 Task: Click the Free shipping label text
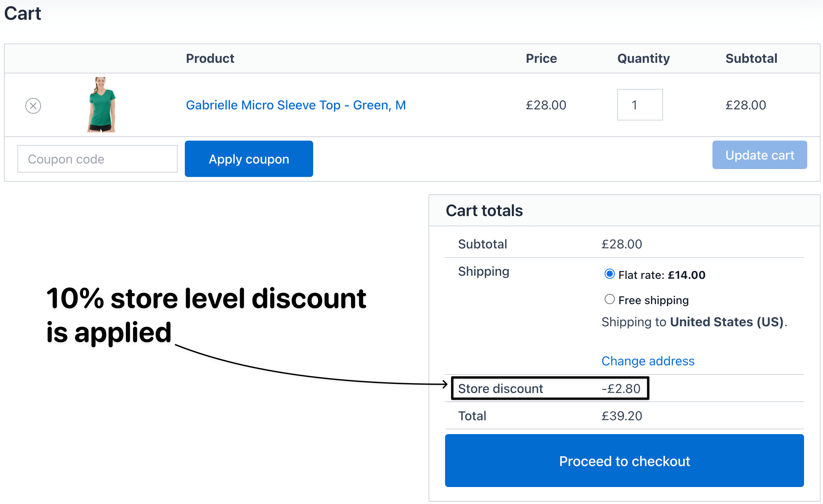(653, 300)
